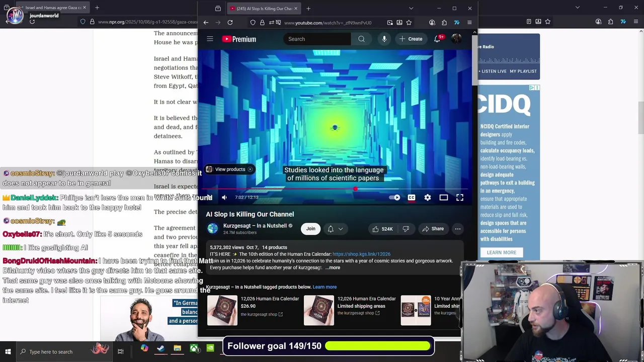Click MY PLAYLIST on NPR radio widget
This screenshot has width=644, height=362.
523,71
